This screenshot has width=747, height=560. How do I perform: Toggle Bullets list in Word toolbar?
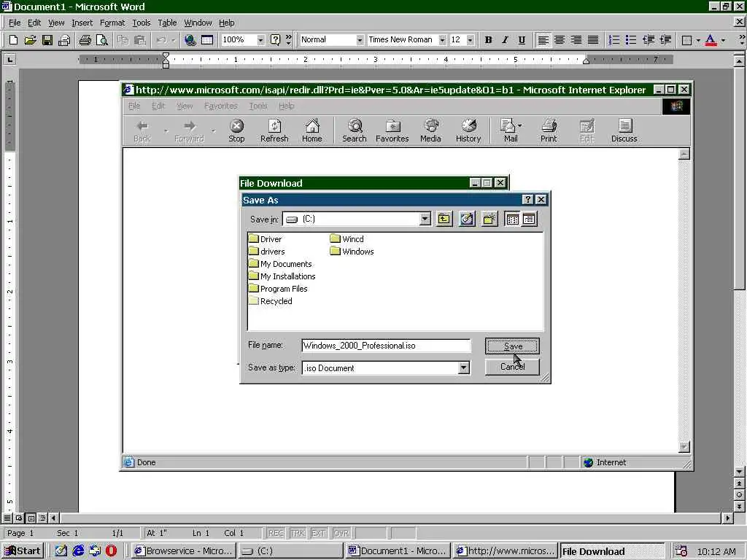click(x=631, y=40)
